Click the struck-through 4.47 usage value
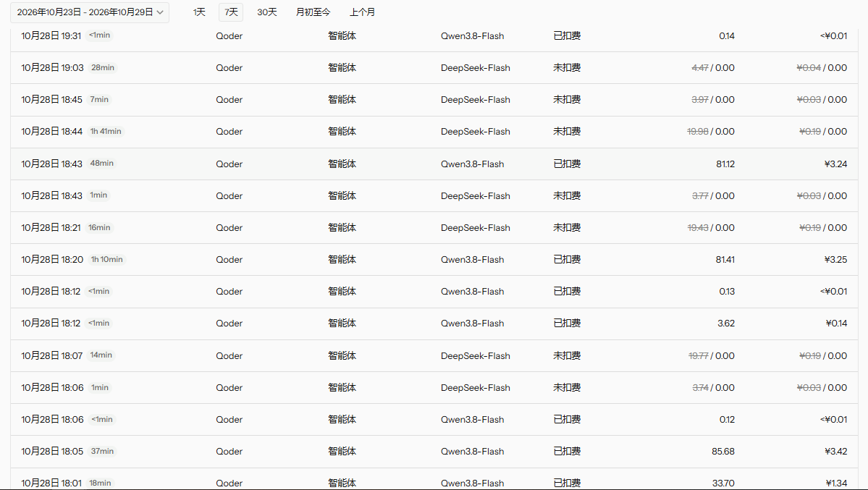 [x=700, y=68]
